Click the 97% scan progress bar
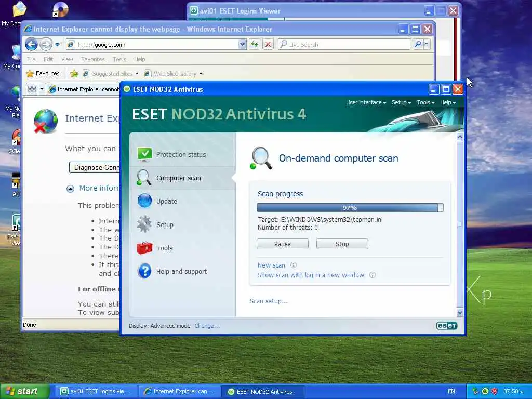The width and height of the screenshot is (532, 399). coord(350,208)
